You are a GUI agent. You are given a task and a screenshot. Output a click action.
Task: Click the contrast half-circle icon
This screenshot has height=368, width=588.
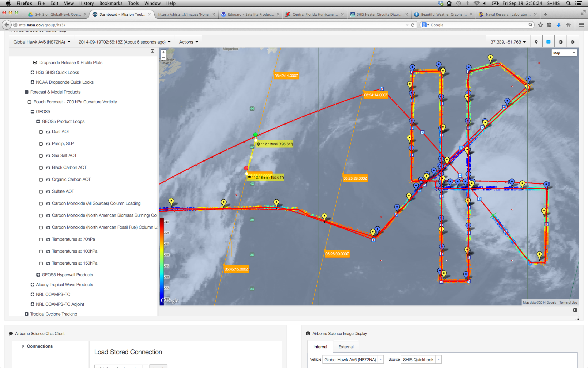560,42
